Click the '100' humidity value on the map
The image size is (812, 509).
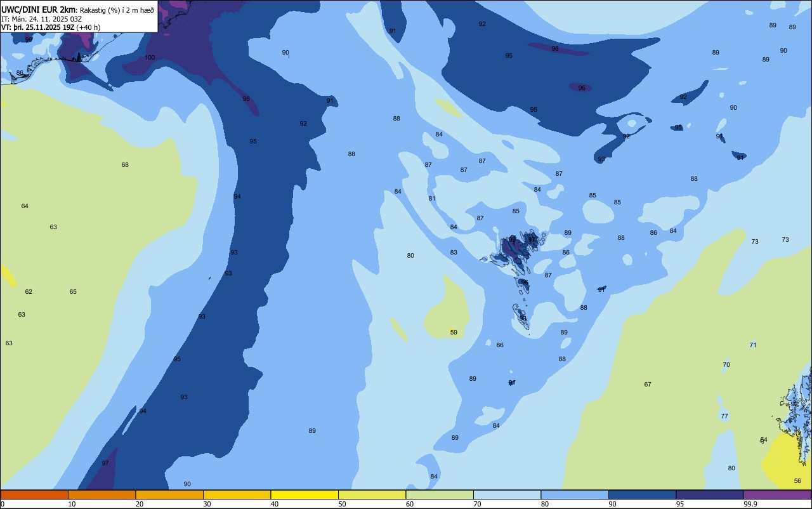point(150,58)
